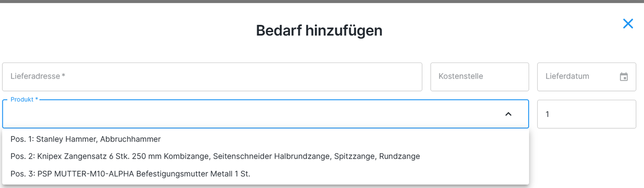This screenshot has height=188, width=644.
Task: Click the dimmed backdrop above the dialog
Action: pos(322,1)
